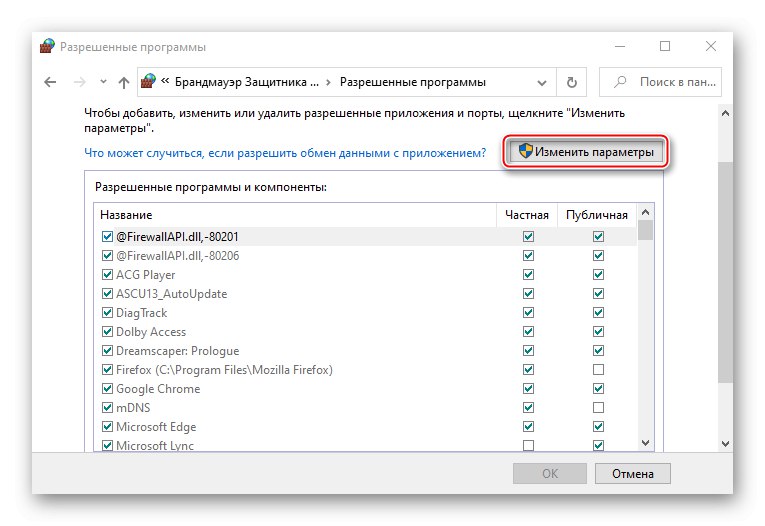
Task: Select the Google Chrome row text
Action: (158, 389)
